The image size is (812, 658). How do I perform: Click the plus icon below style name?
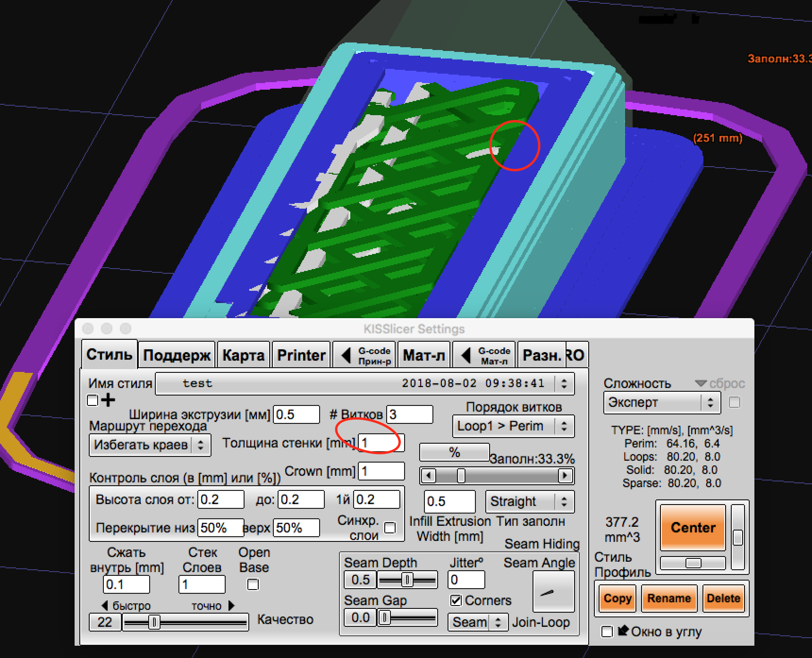[108, 400]
